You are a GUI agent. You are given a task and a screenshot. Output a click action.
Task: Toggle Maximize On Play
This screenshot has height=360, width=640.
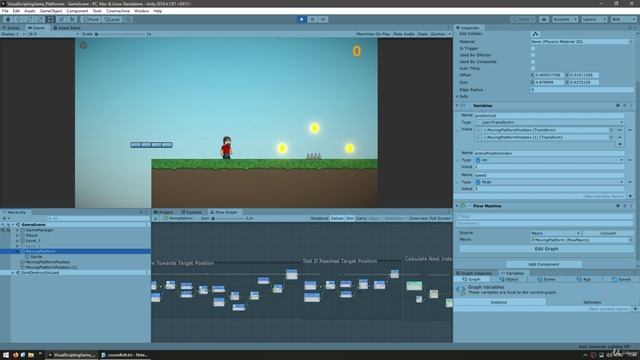(373, 34)
